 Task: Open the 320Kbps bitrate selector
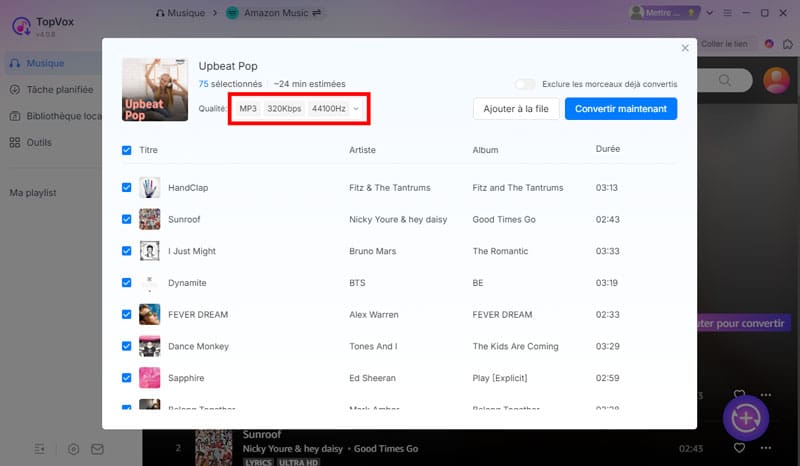[284, 109]
